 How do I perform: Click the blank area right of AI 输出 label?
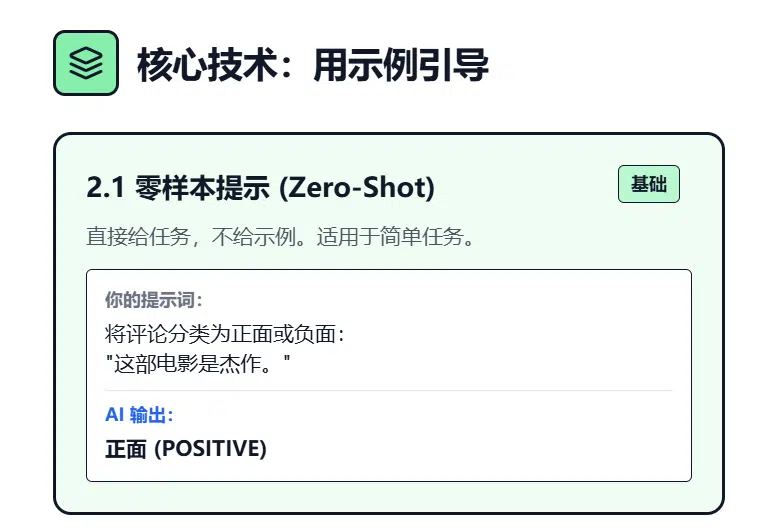pyautogui.click(x=430, y=415)
